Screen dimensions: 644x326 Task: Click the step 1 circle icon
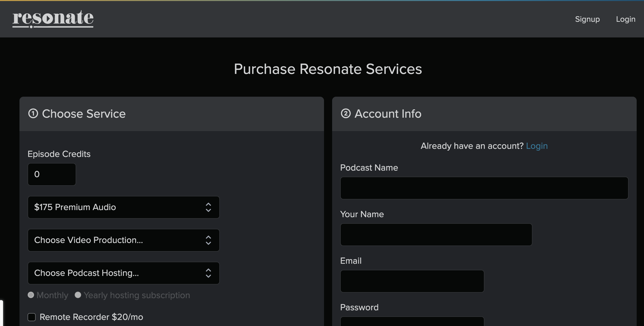click(33, 113)
